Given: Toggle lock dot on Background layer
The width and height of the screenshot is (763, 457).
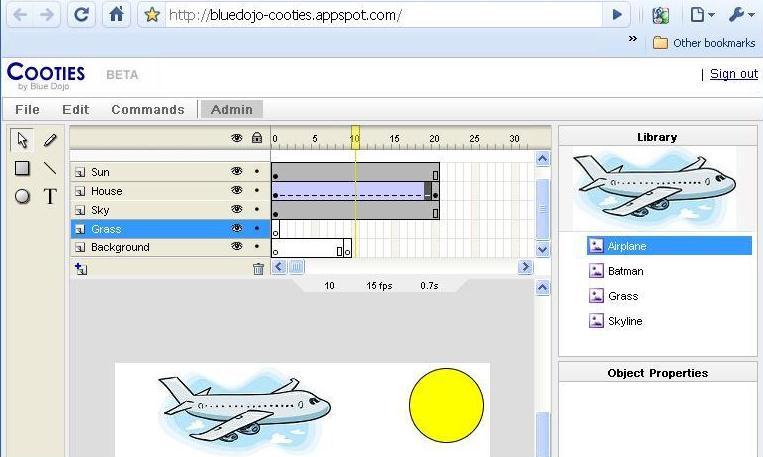Looking at the screenshot, I should tap(257, 246).
